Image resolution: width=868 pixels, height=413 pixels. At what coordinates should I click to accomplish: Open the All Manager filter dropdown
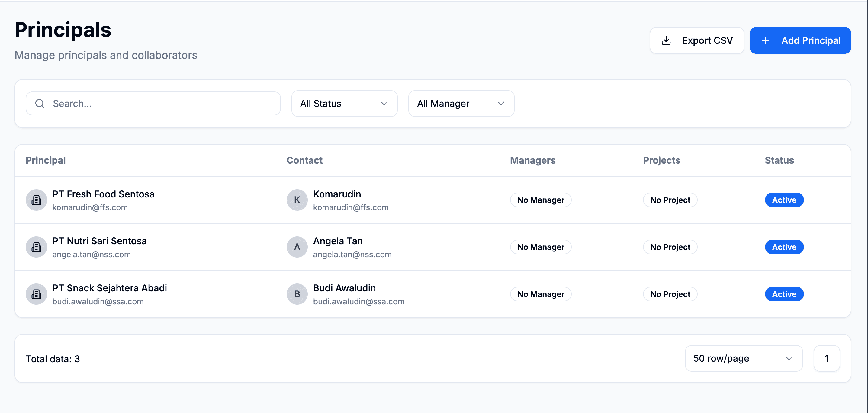pyautogui.click(x=461, y=104)
